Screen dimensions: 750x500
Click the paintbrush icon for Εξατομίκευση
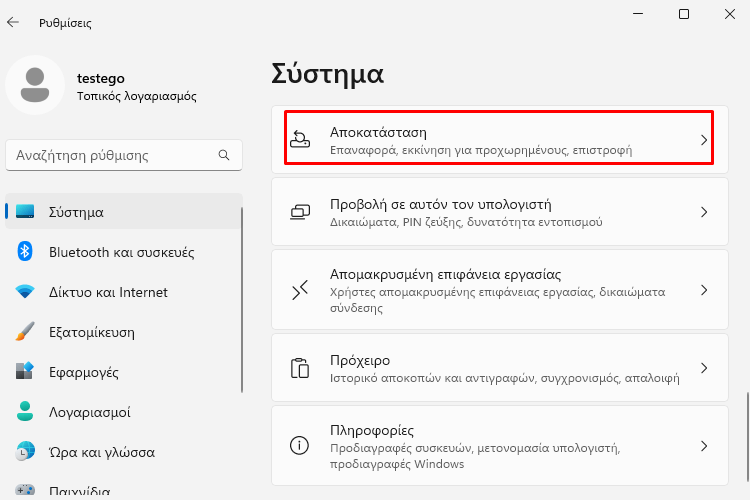click(x=25, y=332)
